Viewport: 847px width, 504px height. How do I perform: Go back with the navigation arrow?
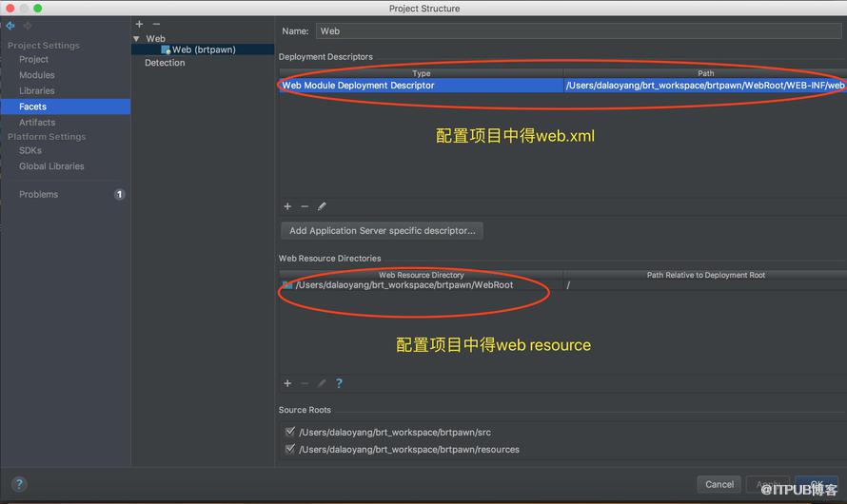(x=10, y=26)
